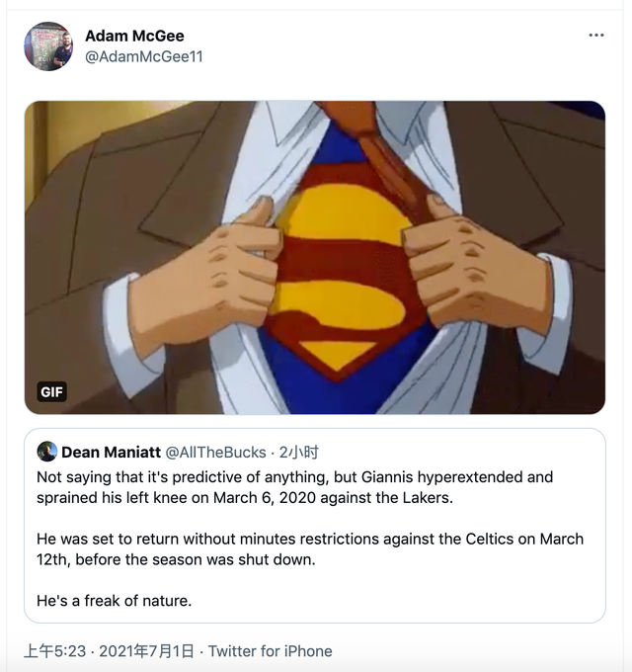Click the GIF badge on the image
The width and height of the screenshot is (632, 672).
(x=51, y=392)
